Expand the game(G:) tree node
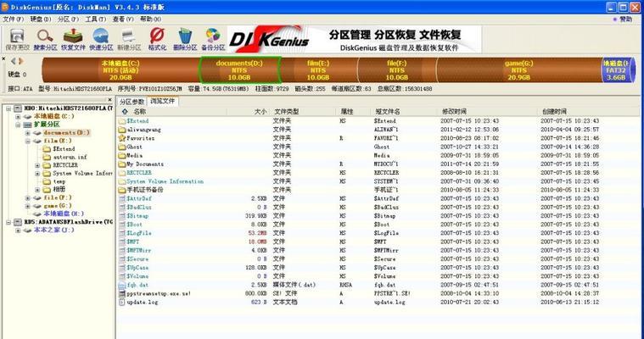The height and width of the screenshot is (339, 644). [x=28, y=206]
